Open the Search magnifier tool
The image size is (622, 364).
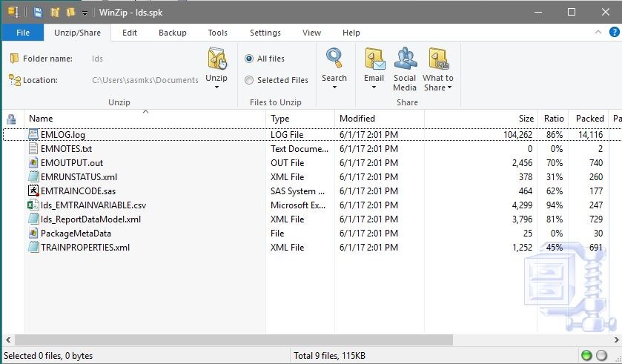point(334,59)
